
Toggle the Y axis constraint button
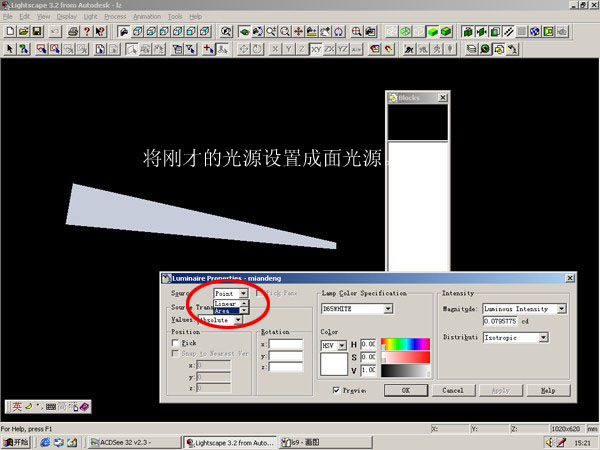coord(289,49)
